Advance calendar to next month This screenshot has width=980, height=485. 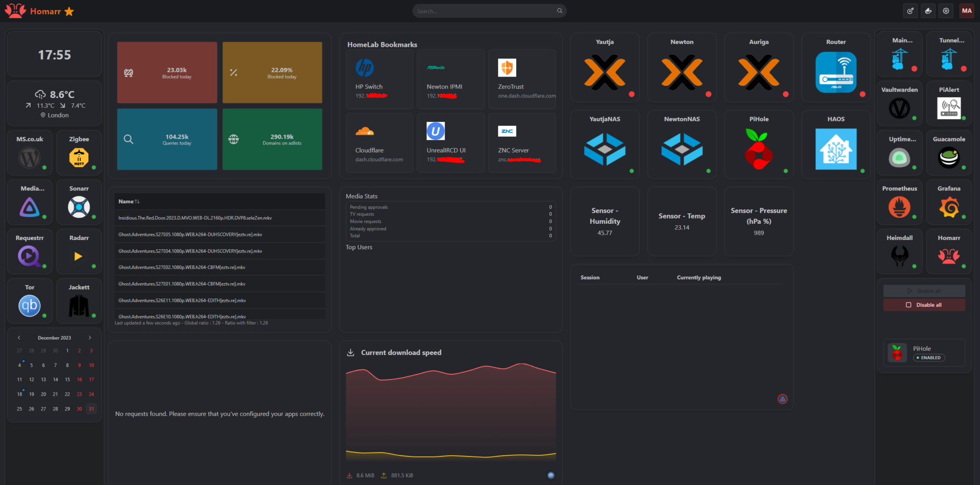pyautogui.click(x=89, y=337)
